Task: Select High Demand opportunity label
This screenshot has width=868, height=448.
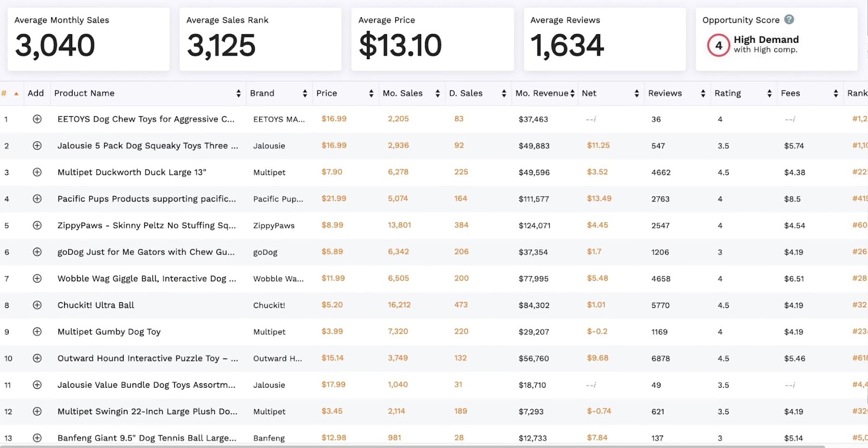Action: 766,40
